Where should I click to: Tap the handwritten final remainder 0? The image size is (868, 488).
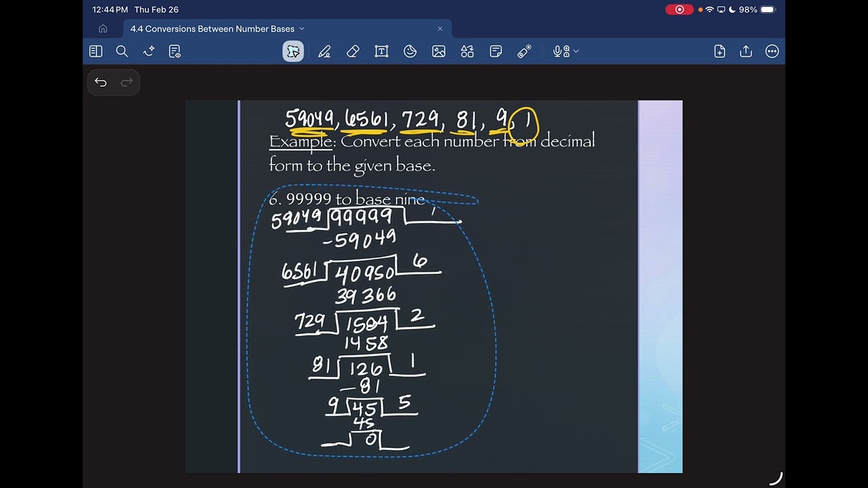point(371,440)
